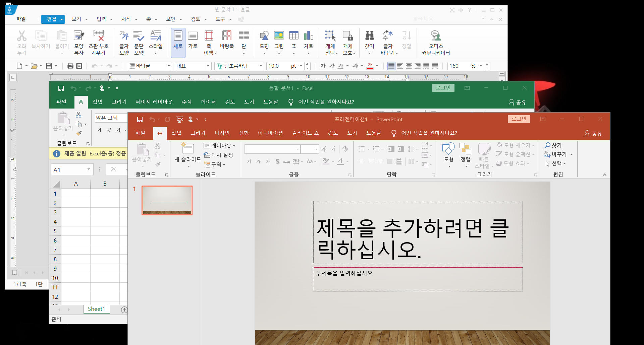
Task: Toggle underline 가 in Hangul format bar
Action: point(340,66)
